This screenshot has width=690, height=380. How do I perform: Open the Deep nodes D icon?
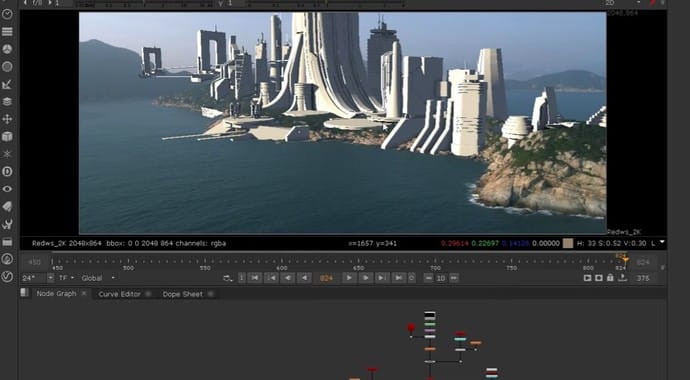7,172
